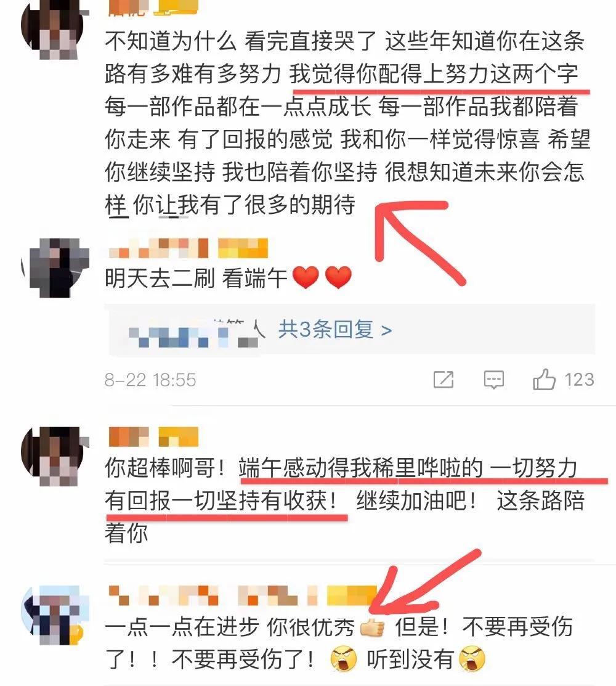
Task: Tap the first red heart emoji
Action: tap(305, 278)
